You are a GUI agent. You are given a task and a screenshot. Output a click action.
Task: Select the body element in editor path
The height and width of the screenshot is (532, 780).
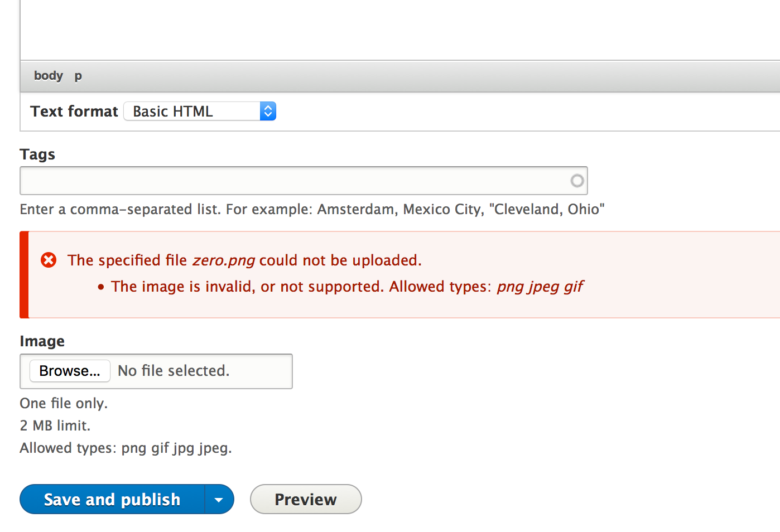pyautogui.click(x=49, y=75)
